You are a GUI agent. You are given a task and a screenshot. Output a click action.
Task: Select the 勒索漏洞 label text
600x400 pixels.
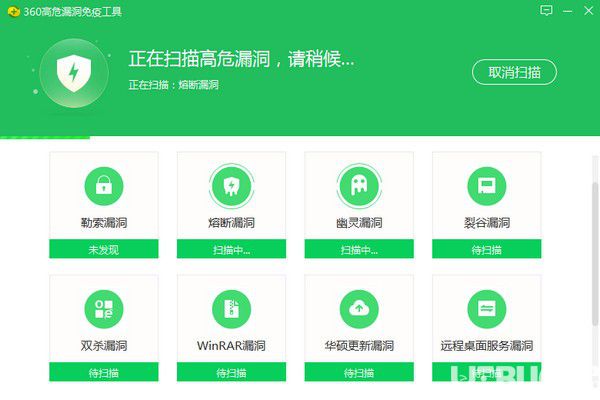coord(104,223)
